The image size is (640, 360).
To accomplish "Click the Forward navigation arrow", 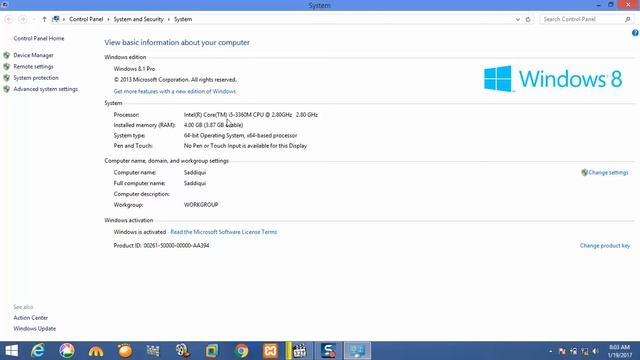I will coord(23,19).
